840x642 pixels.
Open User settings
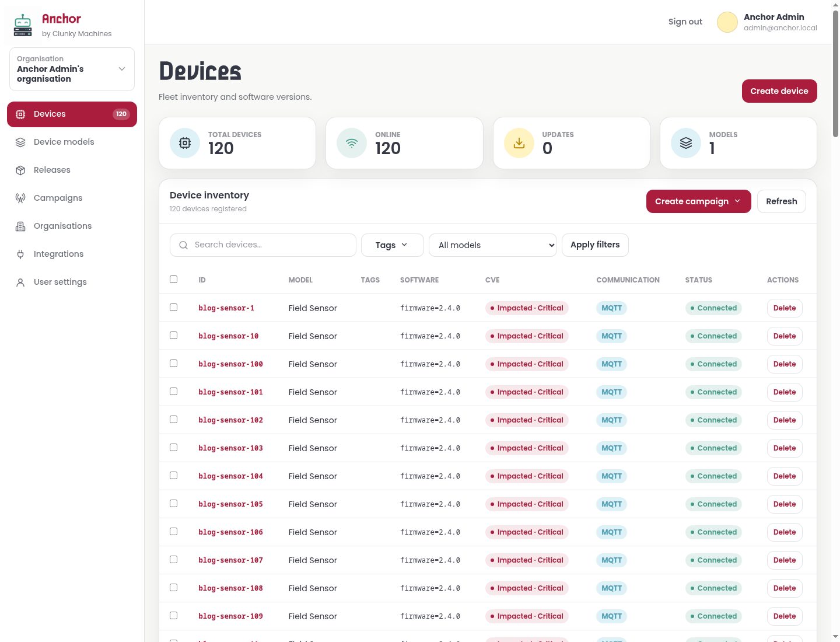click(72, 282)
